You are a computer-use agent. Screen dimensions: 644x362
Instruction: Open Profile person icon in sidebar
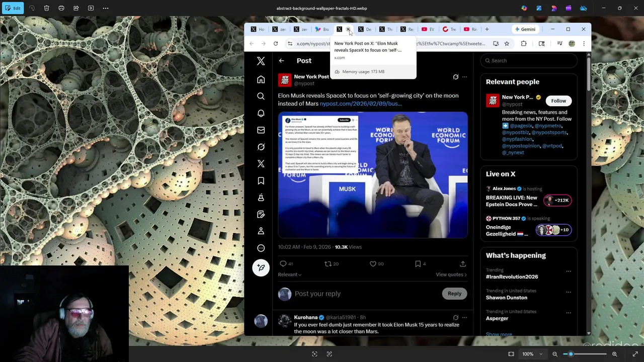(261, 231)
